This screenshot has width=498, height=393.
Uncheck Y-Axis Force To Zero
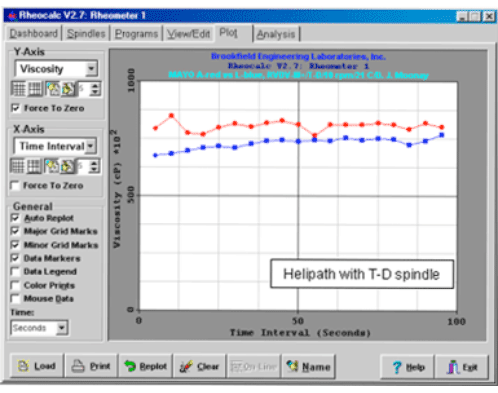tap(15, 108)
